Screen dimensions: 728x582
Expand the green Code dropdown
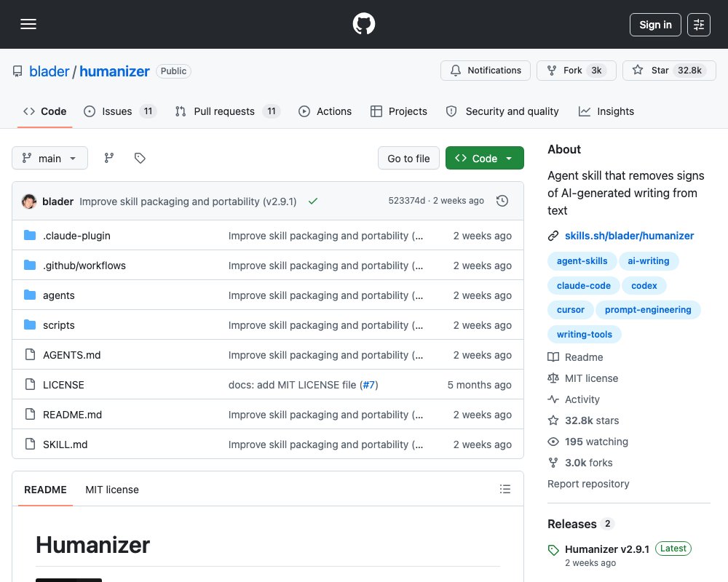(x=485, y=159)
